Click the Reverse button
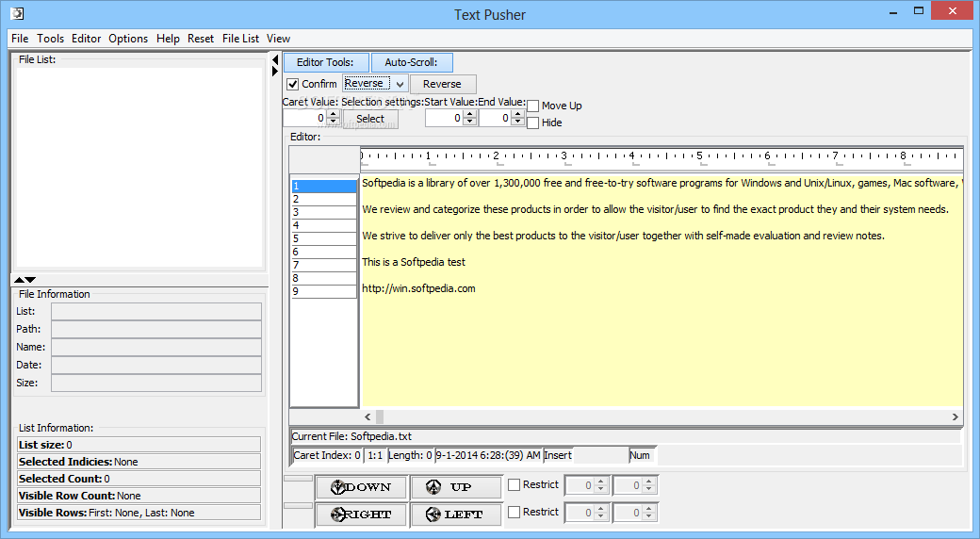Screen dimensions: 980x539 (x=442, y=84)
